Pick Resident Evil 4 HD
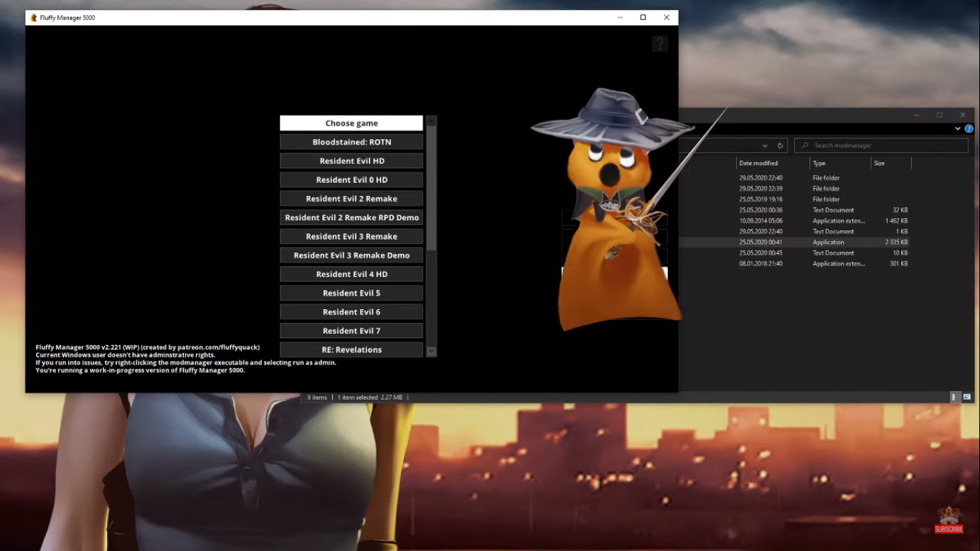 coord(352,274)
